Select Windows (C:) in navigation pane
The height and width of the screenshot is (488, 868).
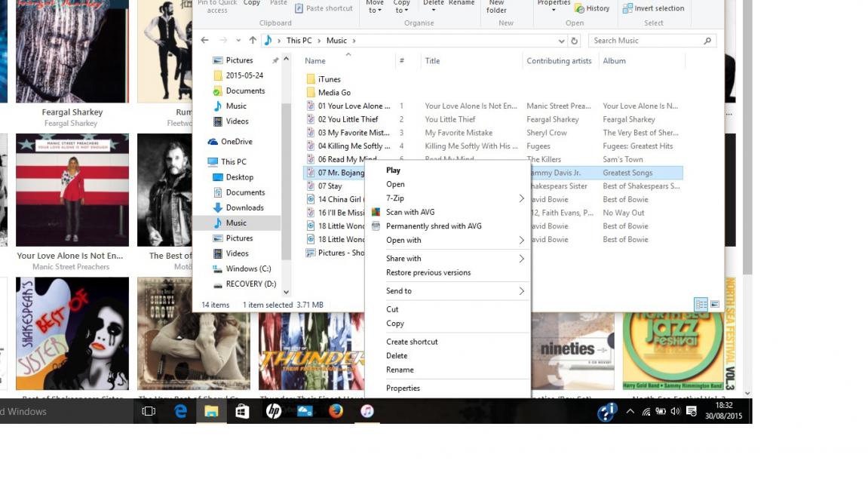tap(248, 269)
